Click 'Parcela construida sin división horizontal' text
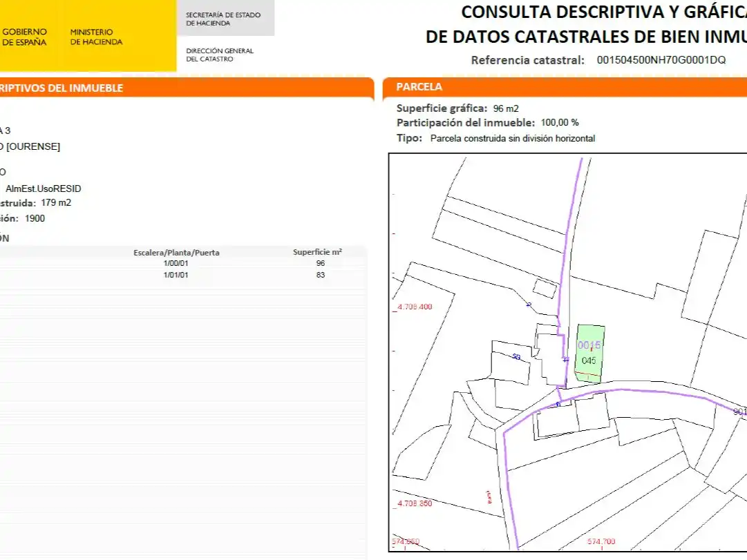 point(513,139)
